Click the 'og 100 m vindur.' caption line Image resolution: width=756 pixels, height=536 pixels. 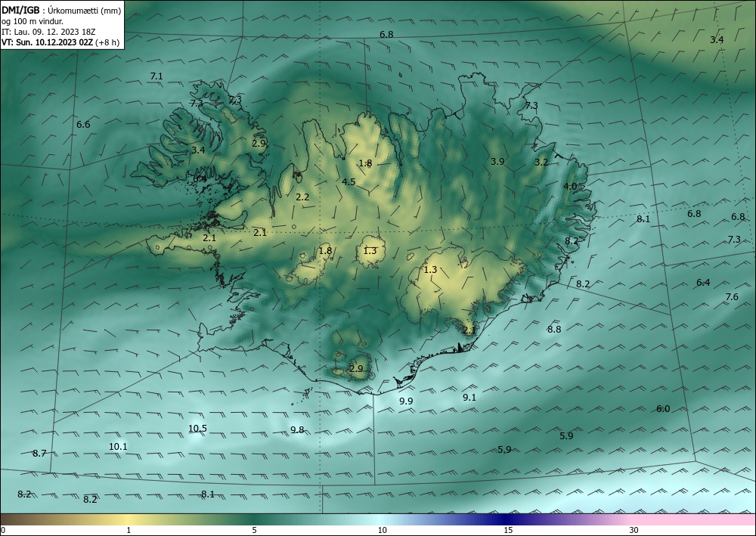coord(33,21)
